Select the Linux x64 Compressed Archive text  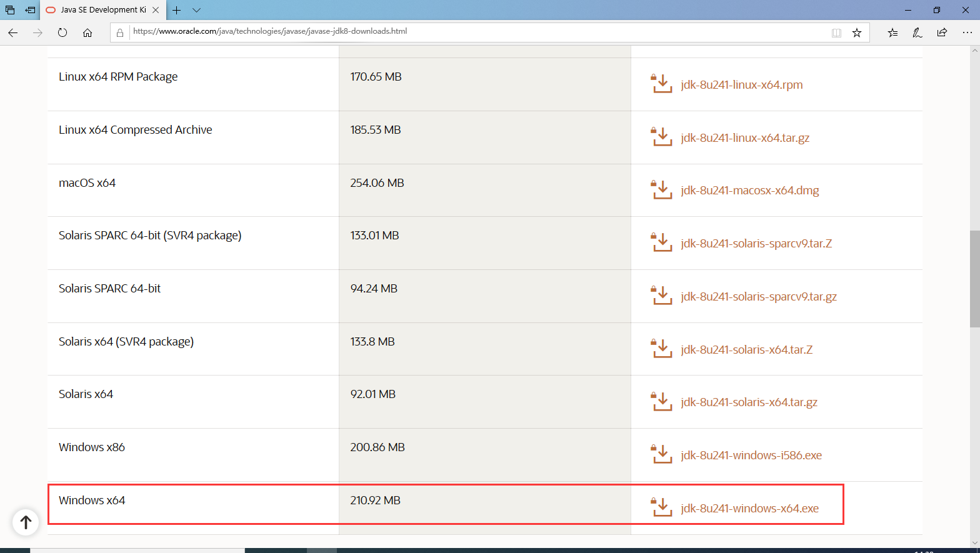click(x=136, y=130)
